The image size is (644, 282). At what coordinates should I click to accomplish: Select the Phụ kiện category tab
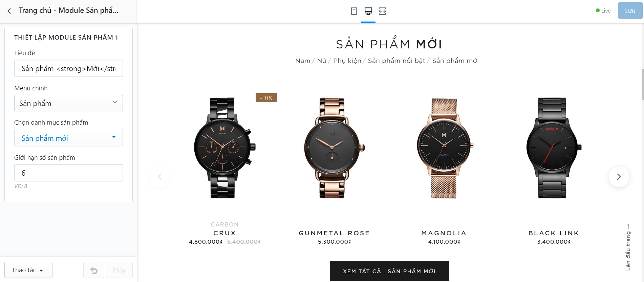coord(347,61)
